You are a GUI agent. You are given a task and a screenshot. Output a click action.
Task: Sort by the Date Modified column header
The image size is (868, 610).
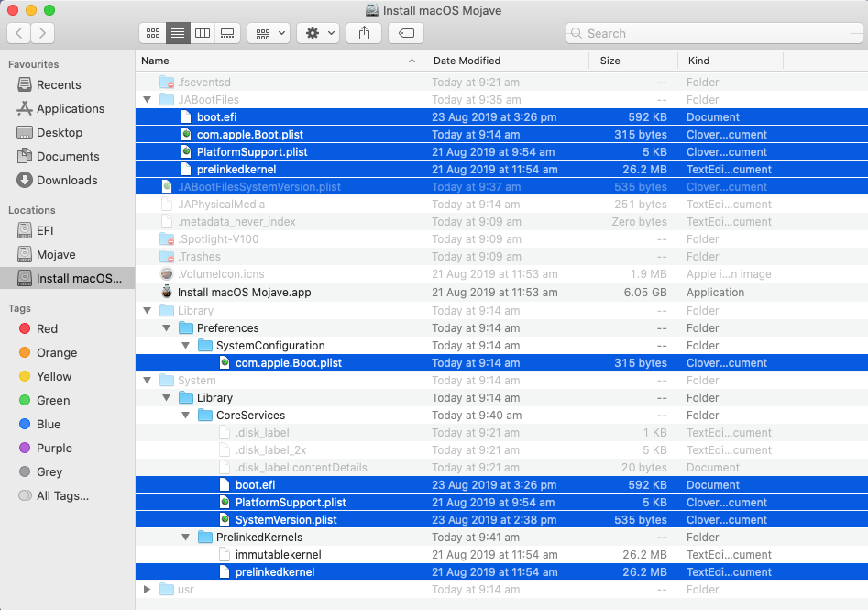pos(506,61)
